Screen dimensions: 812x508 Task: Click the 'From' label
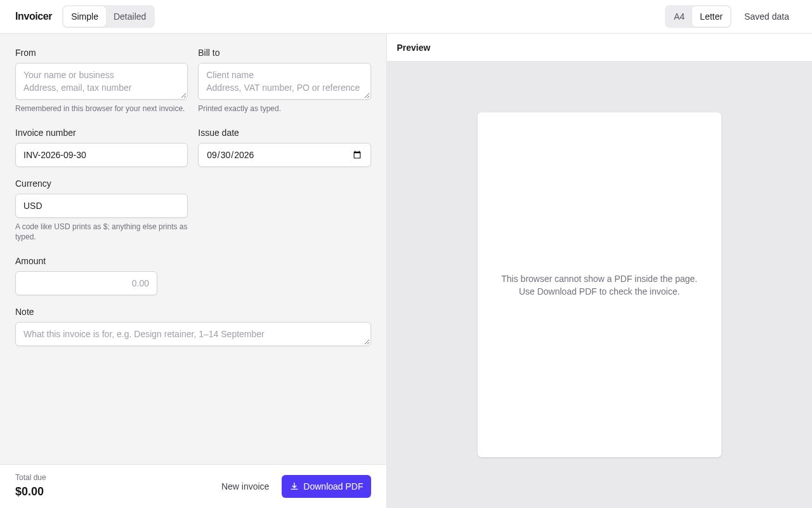click(25, 53)
